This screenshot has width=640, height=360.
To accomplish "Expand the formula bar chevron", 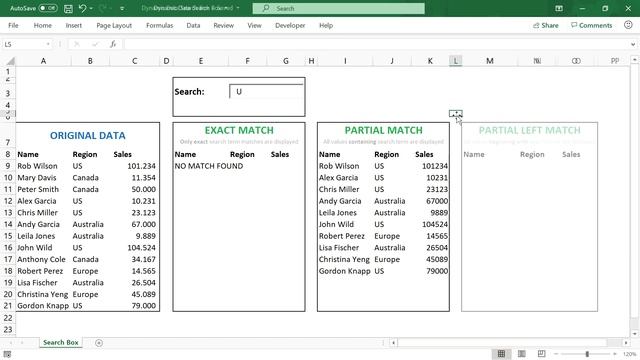I will [633, 44].
